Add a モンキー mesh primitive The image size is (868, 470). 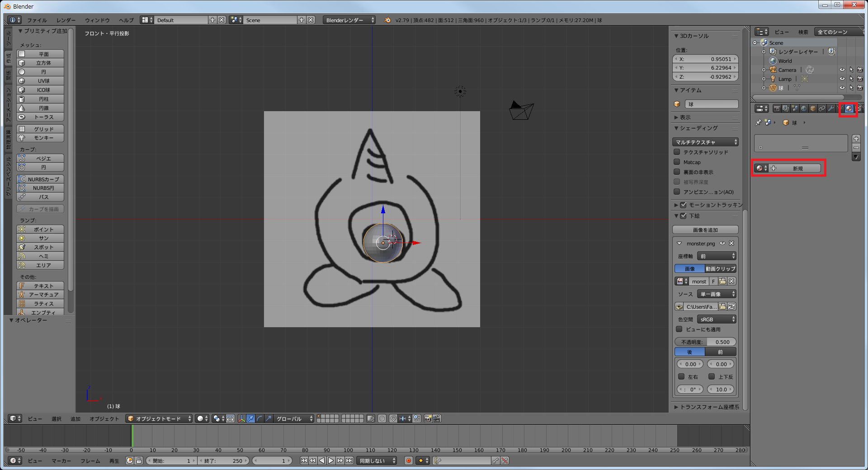(x=40, y=138)
